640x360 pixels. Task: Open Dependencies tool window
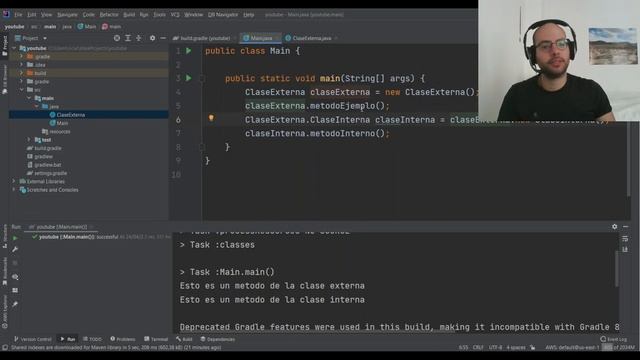click(218, 339)
